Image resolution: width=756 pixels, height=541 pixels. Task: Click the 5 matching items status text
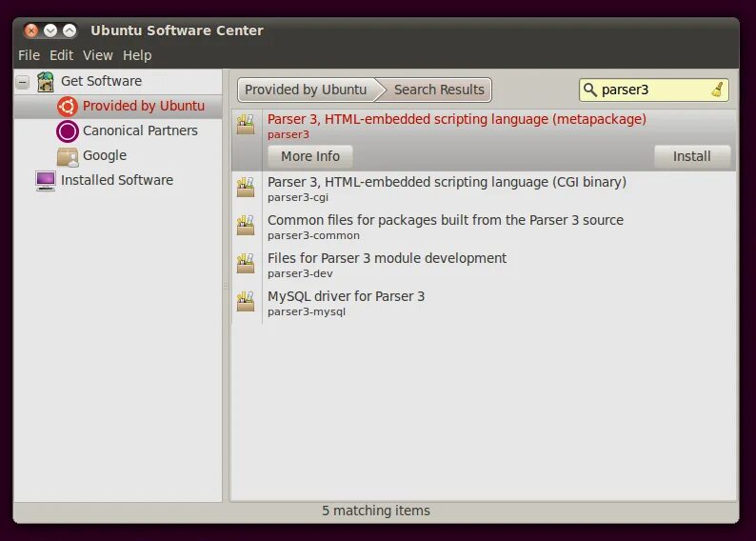[376, 511]
